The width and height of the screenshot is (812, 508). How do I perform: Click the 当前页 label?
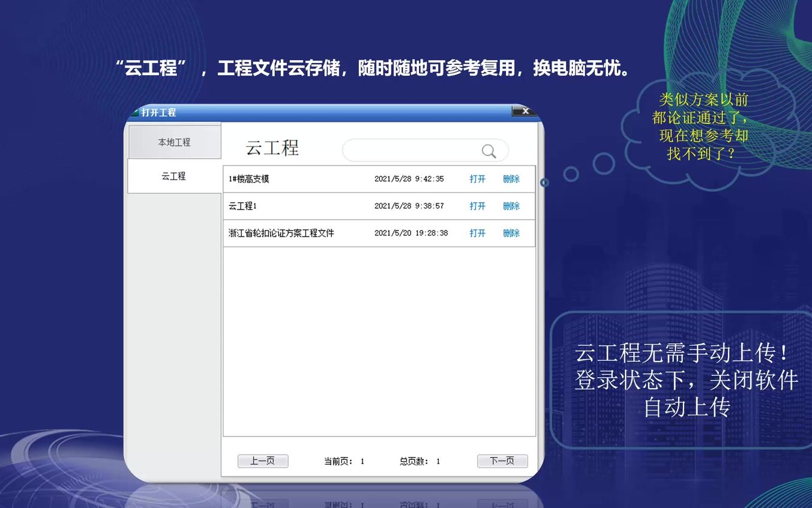pos(338,461)
